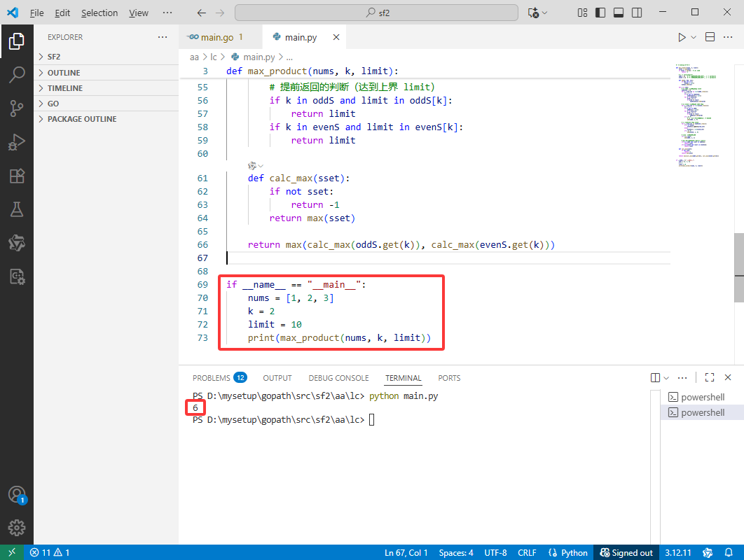744x560 pixels.
Task: Open notifications bell in status bar
Action: coord(729,552)
